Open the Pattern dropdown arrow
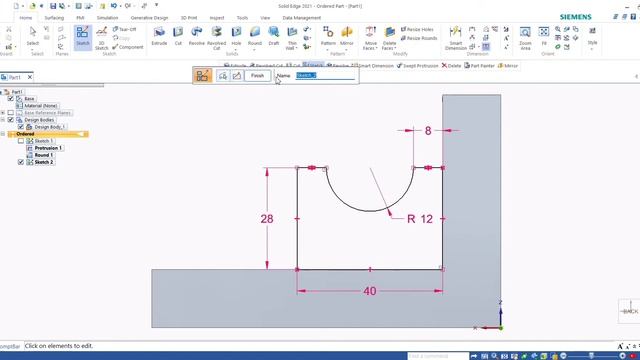Image resolution: width=640 pixels, height=360 pixels. (x=328, y=49)
